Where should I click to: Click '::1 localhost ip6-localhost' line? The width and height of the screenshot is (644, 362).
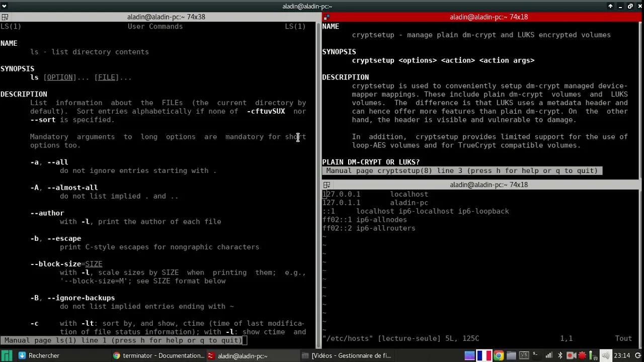[416, 211]
